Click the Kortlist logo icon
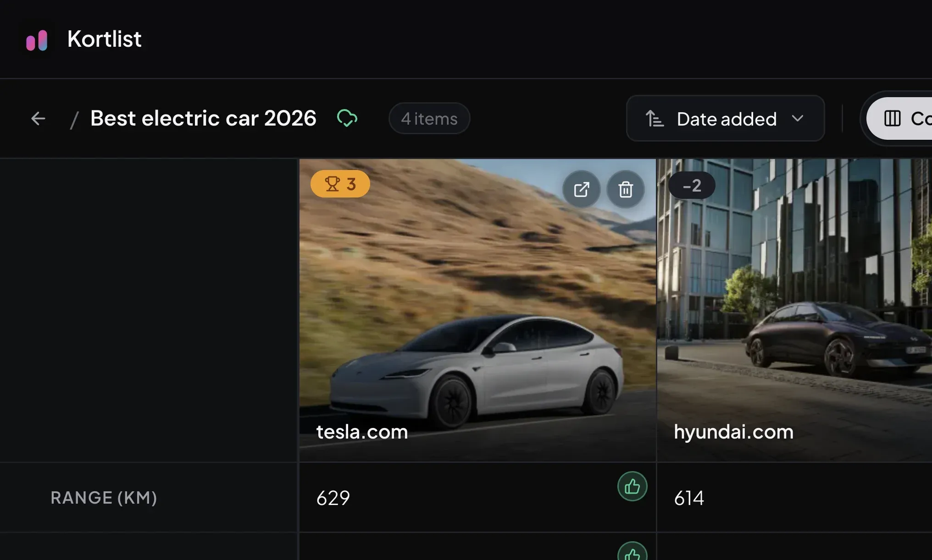The height and width of the screenshot is (560, 932). click(x=37, y=40)
